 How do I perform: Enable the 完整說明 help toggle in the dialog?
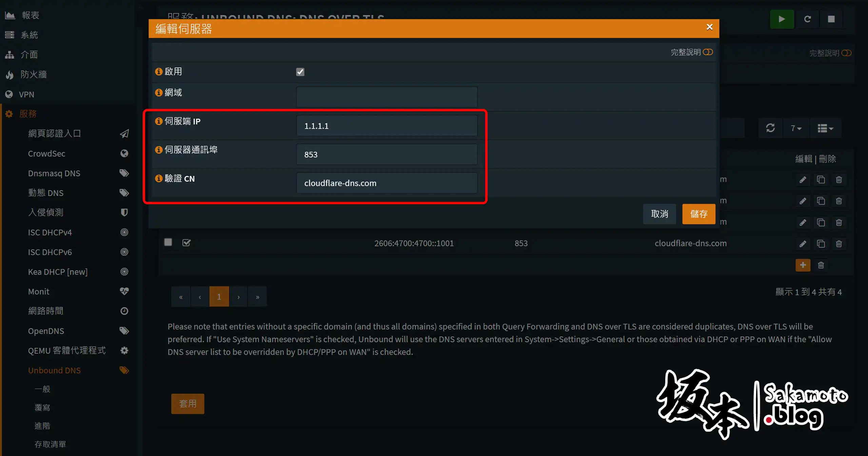(x=708, y=52)
